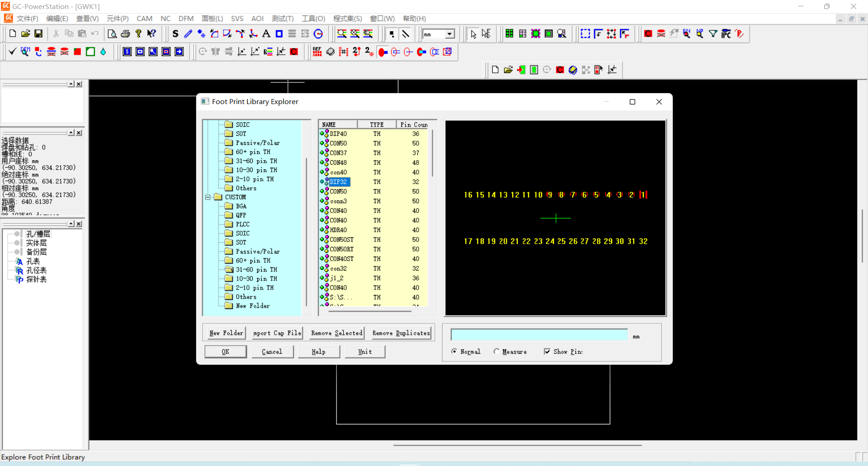Click the cyan measurement input field

(539, 335)
